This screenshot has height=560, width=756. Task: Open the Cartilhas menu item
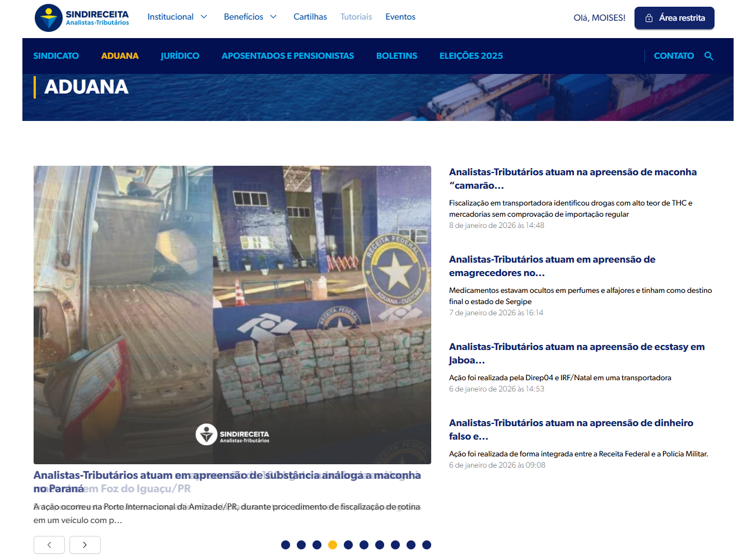tap(310, 17)
